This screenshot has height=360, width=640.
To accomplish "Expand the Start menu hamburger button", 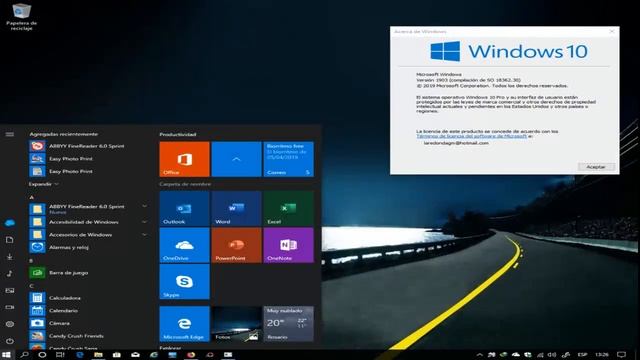I will pos(10,134).
